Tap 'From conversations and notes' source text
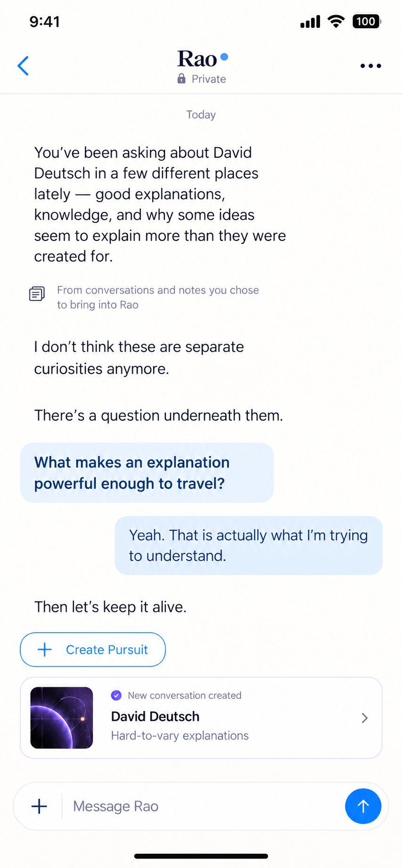The height and width of the screenshot is (868, 402). pyautogui.click(x=158, y=297)
